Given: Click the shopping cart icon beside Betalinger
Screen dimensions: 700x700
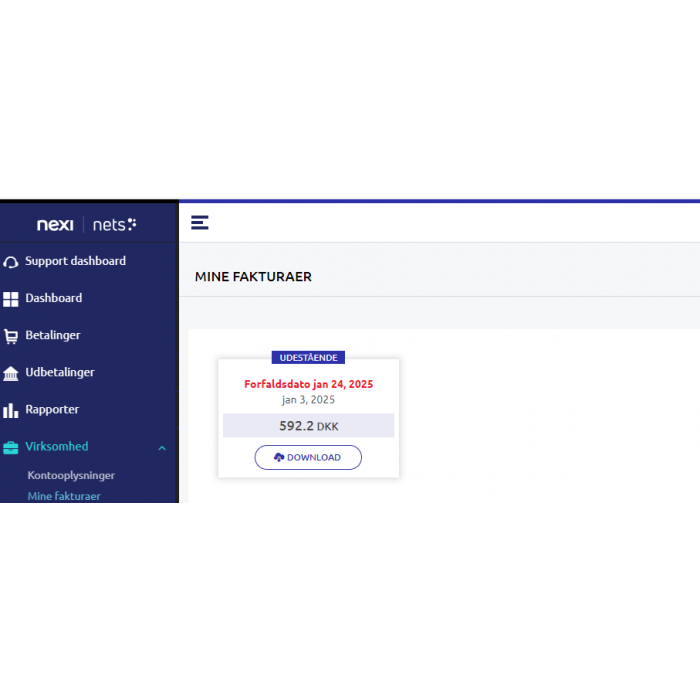Looking at the screenshot, I should [x=11, y=336].
